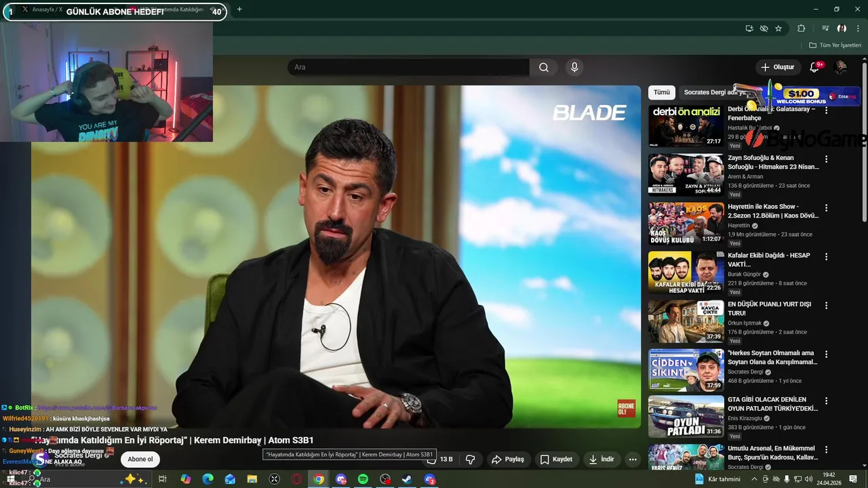Open Chrome media controls icon
The image size is (868, 488).
coord(825,28)
